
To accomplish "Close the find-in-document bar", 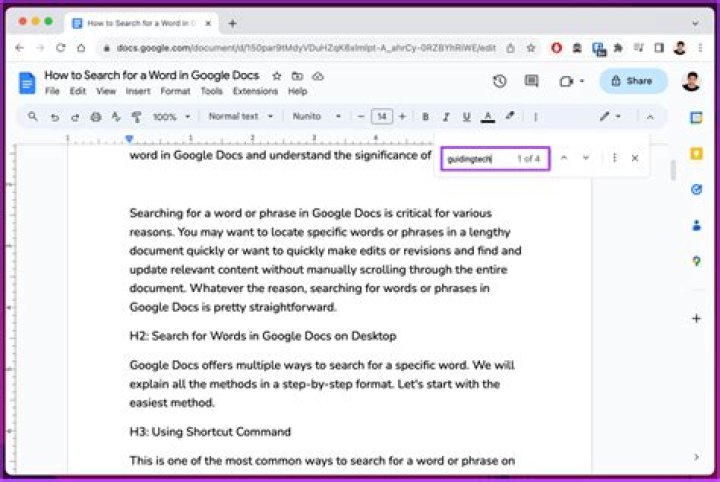I will click(x=635, y=158).
